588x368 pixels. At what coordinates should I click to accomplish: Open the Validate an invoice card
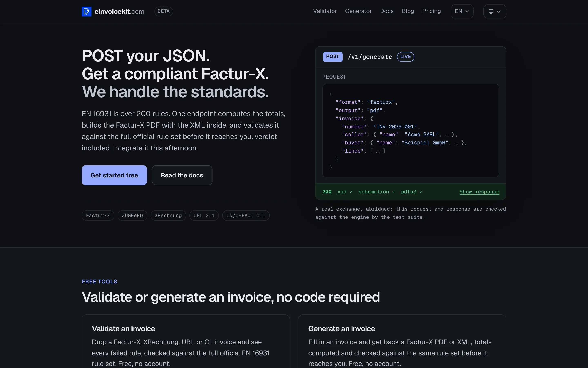point(186,341)
